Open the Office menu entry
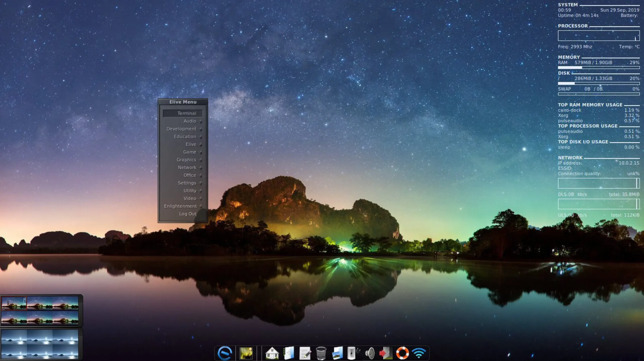Viewport: 644px width, 361px height. pyautogui.click(x=190, y=175)
